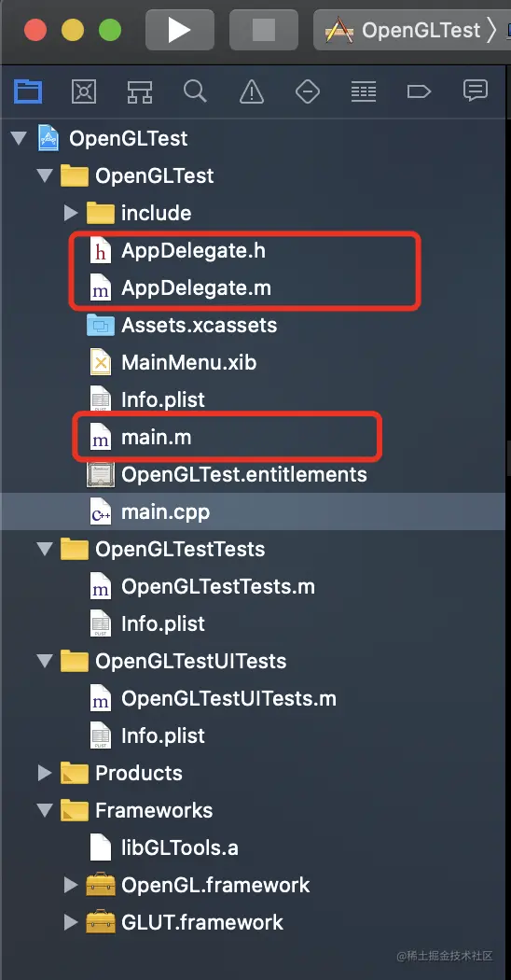Stop the running build with the Stop button
The width and height of the screenshot is (511, 980).
(263, 29)
